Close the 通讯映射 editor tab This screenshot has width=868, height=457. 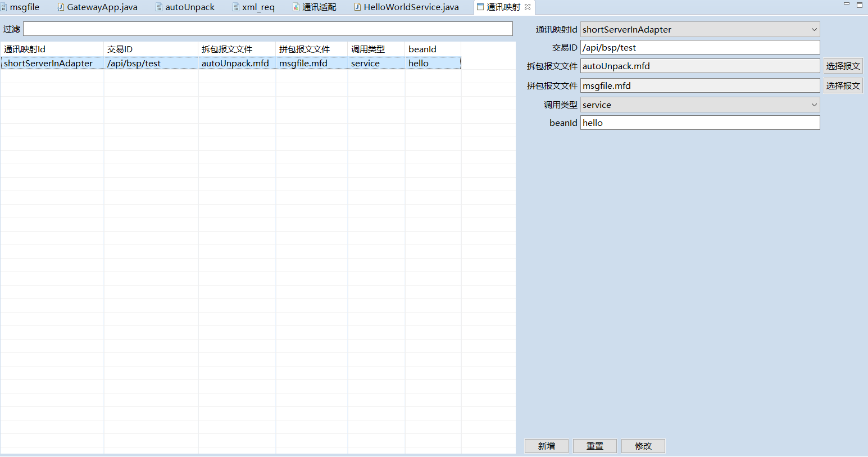click(527, 7)
